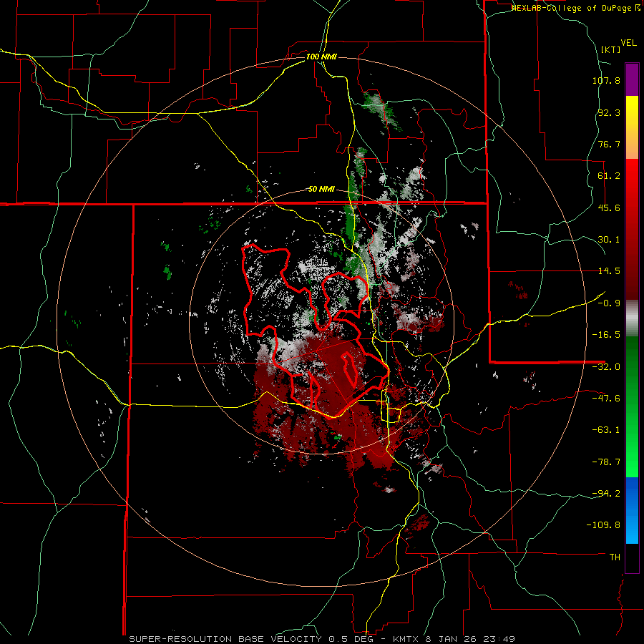
Task: Select the 61.2 velocity scale value
Action: coord(609,176)
